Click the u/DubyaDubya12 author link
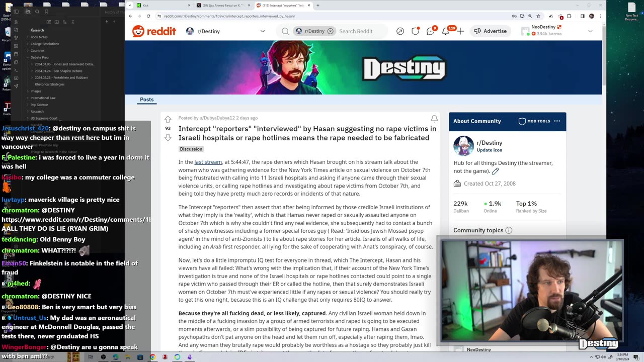 [x=217, y=118]
